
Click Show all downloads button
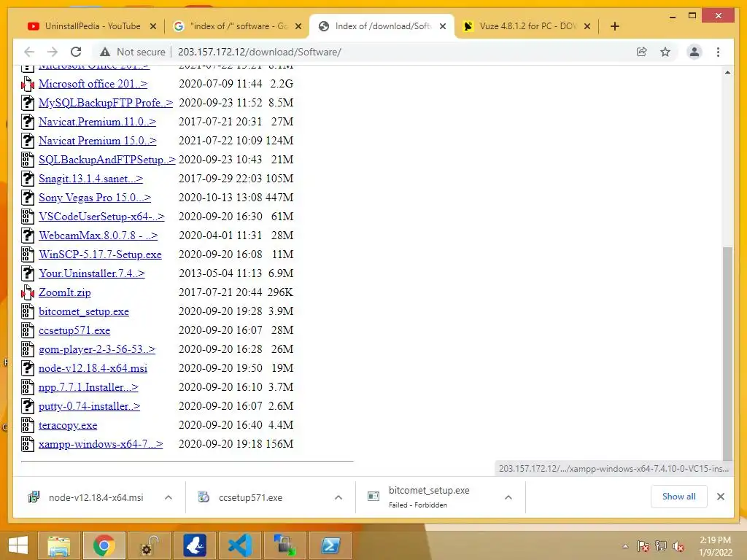click(679, 497)
